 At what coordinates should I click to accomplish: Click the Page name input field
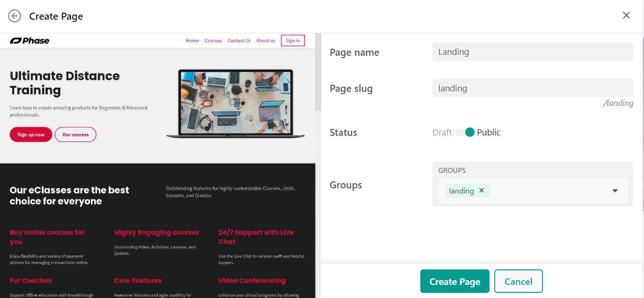(533, 52)
